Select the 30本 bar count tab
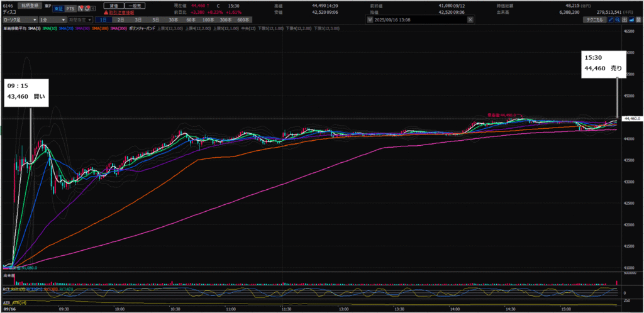The width and height of the screenshot is (644, 313). (x=174, y=19)
